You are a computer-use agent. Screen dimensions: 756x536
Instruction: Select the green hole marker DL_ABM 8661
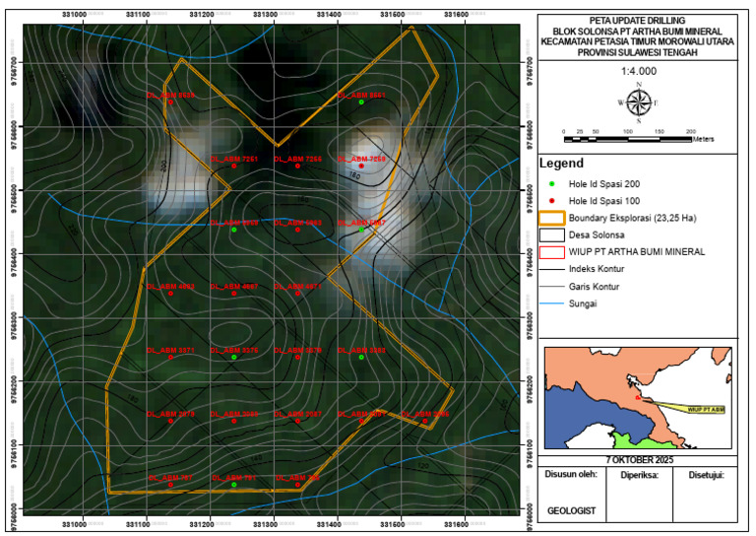coord(361,102)
